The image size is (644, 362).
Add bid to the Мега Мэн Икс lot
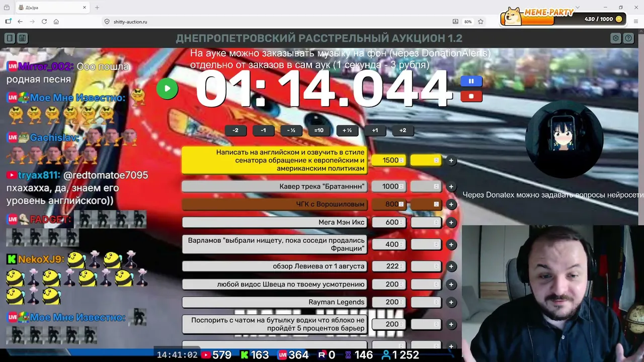[451, 222]
